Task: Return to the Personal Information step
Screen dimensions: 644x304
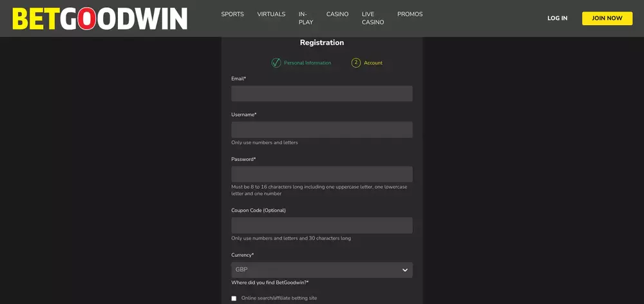Action: pyautogui.click(x=307, y=63)
